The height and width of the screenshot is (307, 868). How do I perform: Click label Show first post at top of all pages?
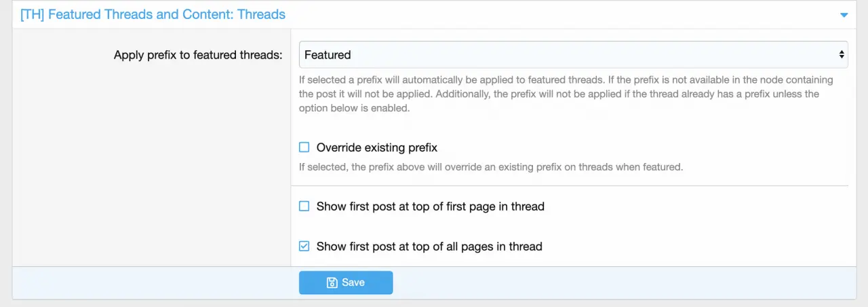point(429,247)
